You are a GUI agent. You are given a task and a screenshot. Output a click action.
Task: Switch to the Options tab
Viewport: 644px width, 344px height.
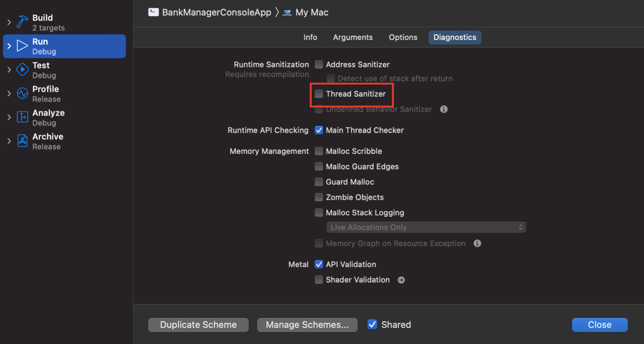[403, 37]
